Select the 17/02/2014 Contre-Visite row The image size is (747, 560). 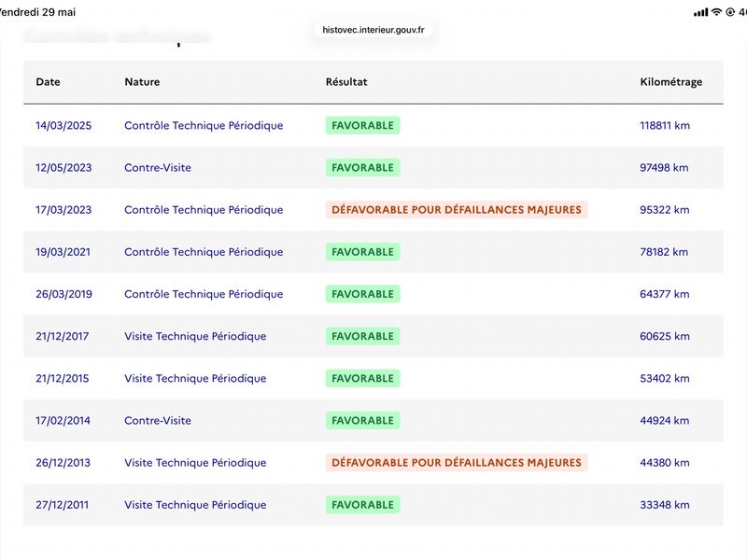[x=373, y=421]
